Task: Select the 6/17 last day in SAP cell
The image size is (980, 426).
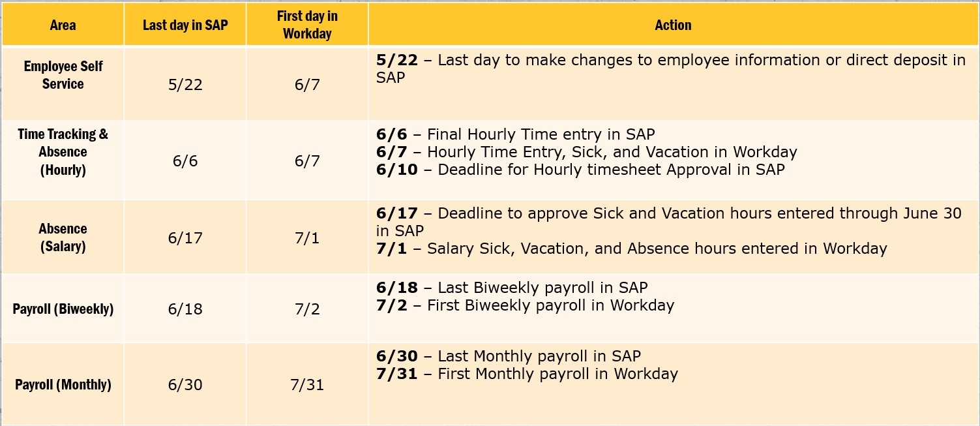Action: 185,238
